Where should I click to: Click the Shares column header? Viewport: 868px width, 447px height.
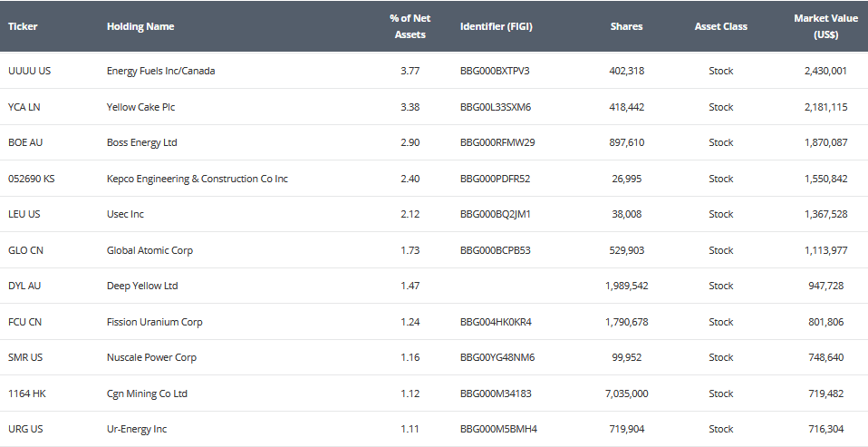tap(627, 26)
